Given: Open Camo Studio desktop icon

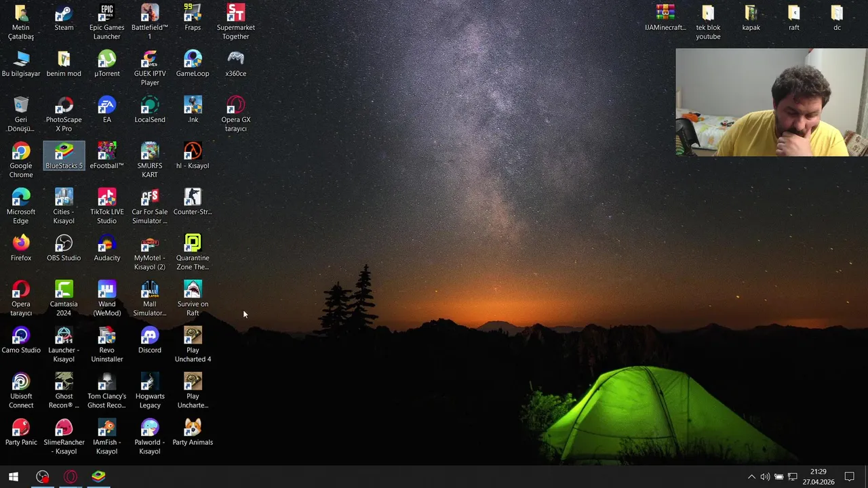Looking at the screenshot, I should [21, 340].
